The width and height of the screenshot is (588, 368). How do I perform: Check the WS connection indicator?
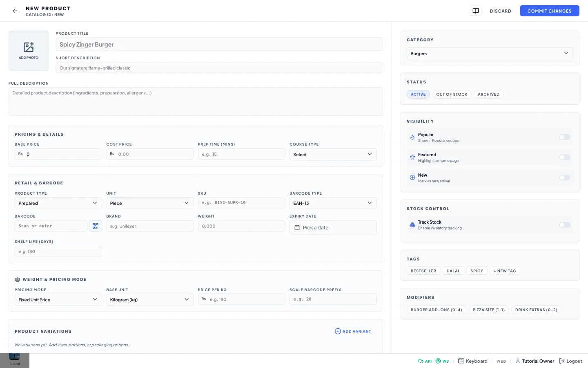pyautogui.click(x=442, y=361)
